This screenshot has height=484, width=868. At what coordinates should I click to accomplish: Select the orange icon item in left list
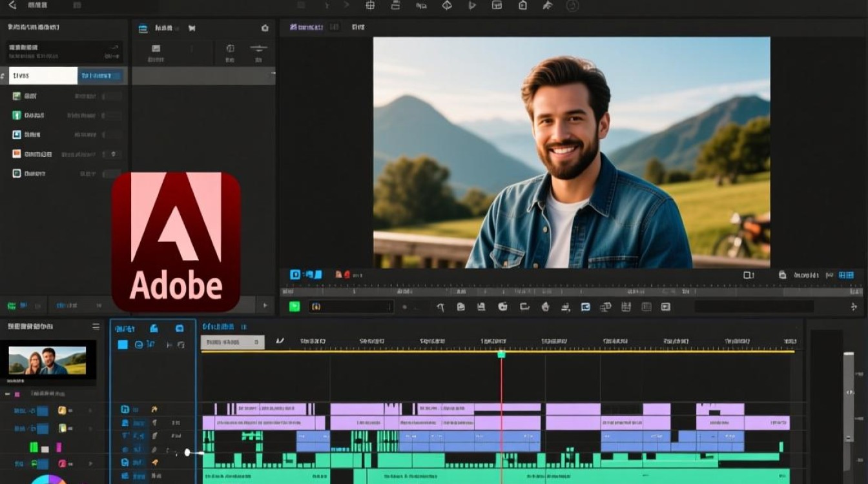17,154
